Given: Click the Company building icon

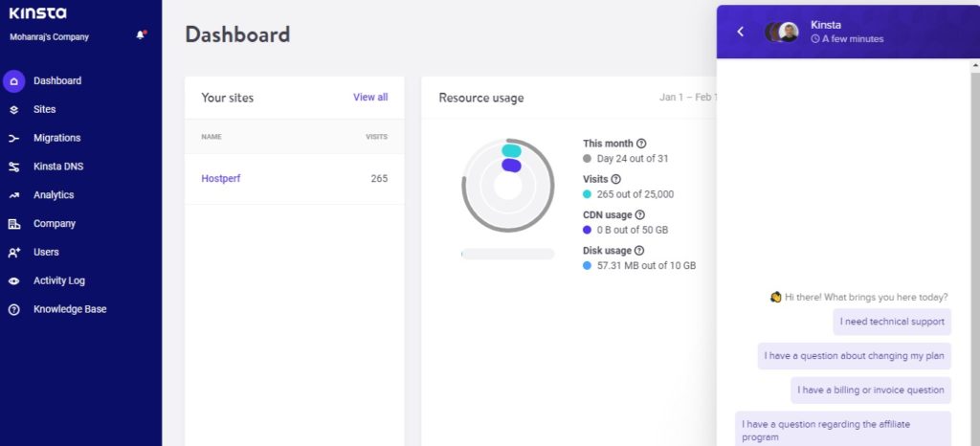Looking at the screenshot, I should pyautogui.click(x=13, y=224).
